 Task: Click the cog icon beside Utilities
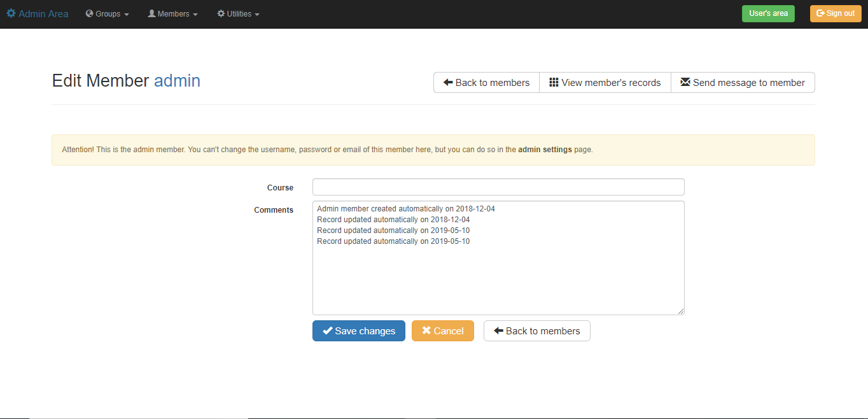pyautogui.click(x=221, y=13)
